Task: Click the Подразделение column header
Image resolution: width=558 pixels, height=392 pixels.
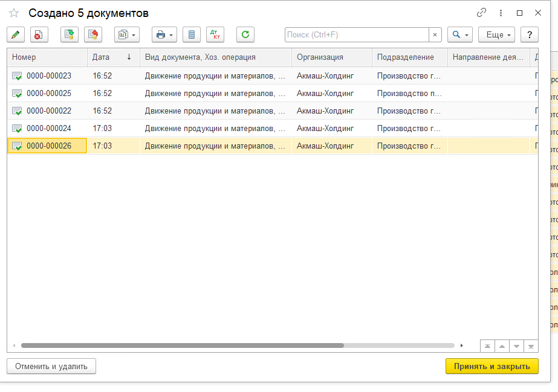Action: (410, 57)
